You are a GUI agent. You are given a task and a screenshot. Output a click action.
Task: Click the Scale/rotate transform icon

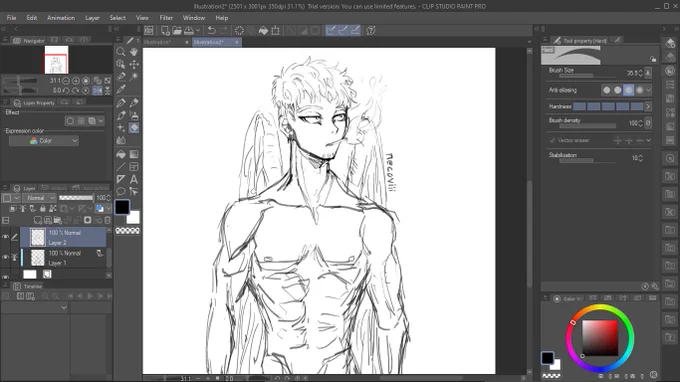(275, 30)
